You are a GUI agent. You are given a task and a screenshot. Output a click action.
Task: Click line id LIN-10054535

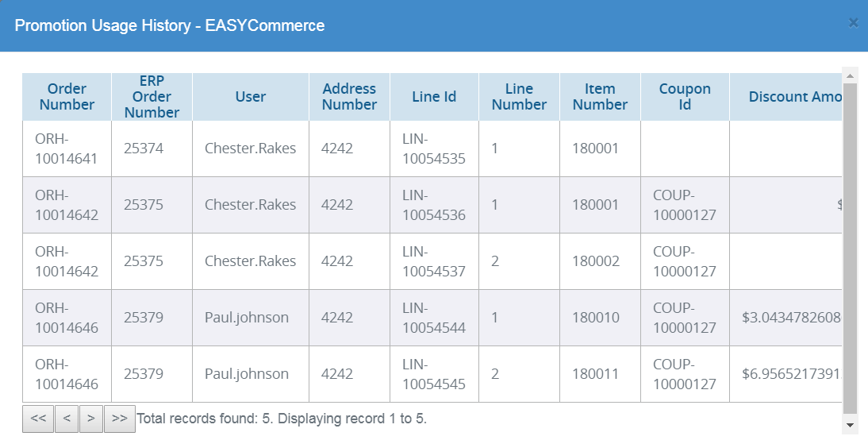point(433,149)
